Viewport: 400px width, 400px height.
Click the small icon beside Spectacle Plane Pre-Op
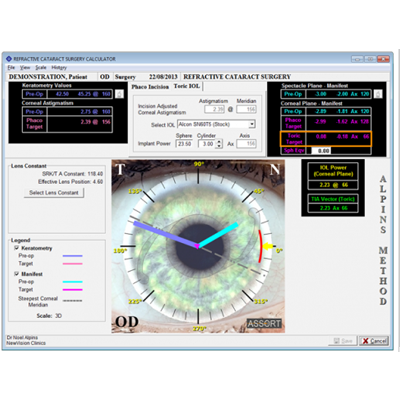point(378,94)
